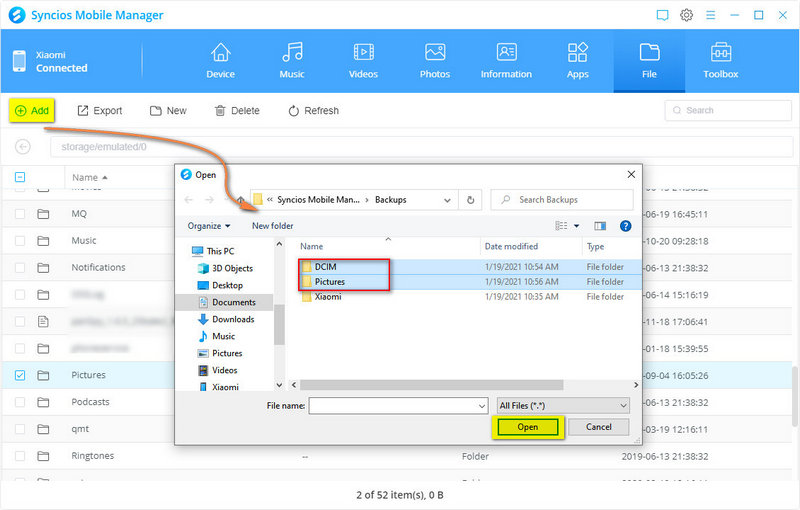Image resolution: width=800 pixels, height=510 pixels.
Task: Open Syncios settings gear icon
Action: [x=686, y=15]
